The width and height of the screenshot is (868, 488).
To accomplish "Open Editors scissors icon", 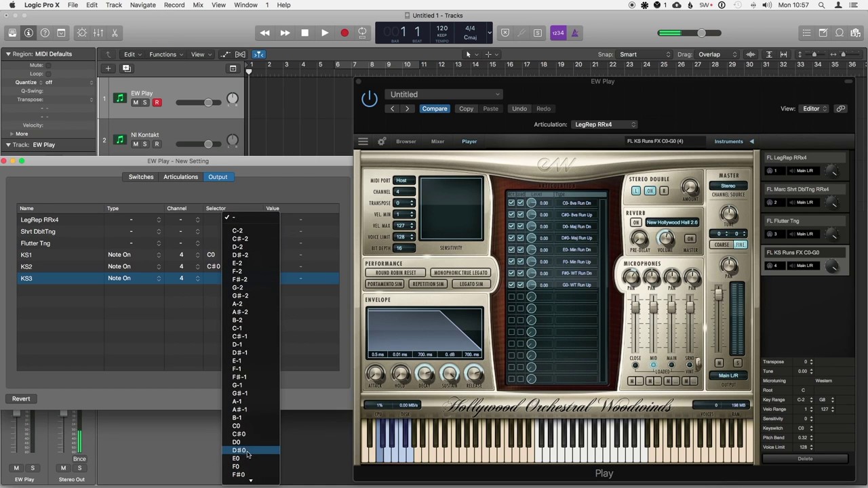I will point(115,33).
